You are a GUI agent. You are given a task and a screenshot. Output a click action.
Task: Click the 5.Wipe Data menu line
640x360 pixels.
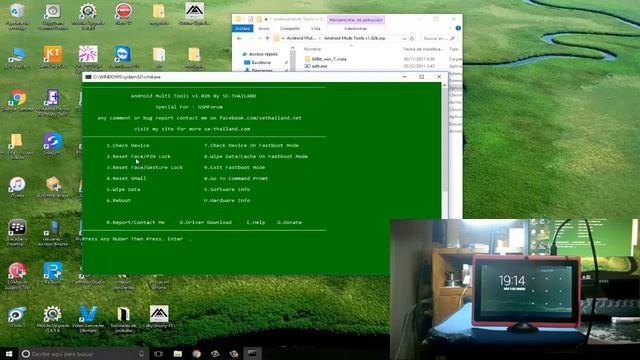tap(123, 189)
